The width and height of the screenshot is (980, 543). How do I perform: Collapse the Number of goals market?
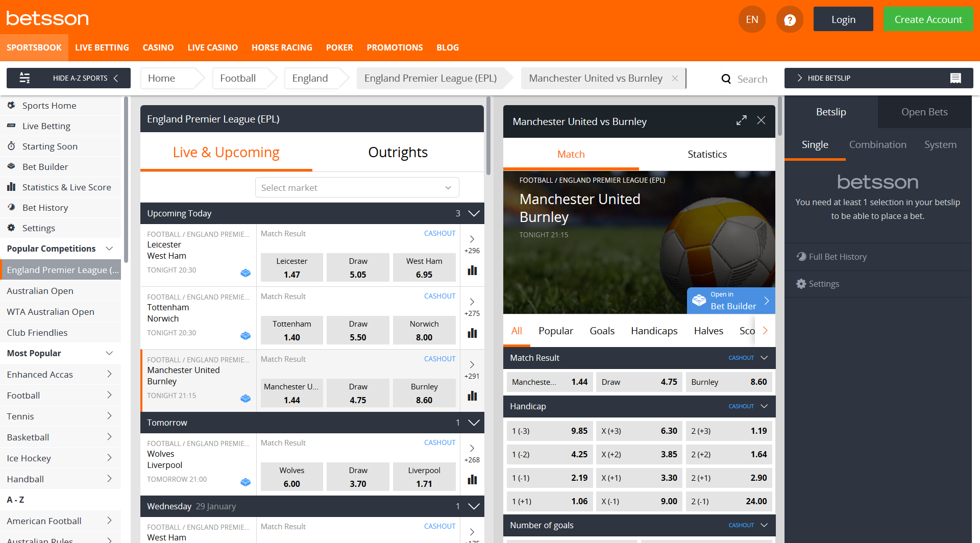point(764,525)
